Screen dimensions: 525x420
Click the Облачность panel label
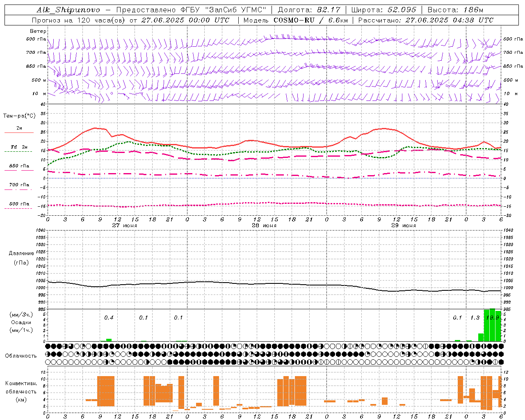(21, 356)
